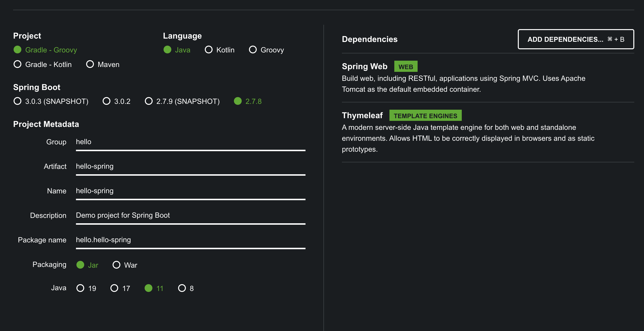Pick Spring Boot 3.0.3 (SNAPSHOT)
Viewport: 644px width, 331px height.
[51, 101]
